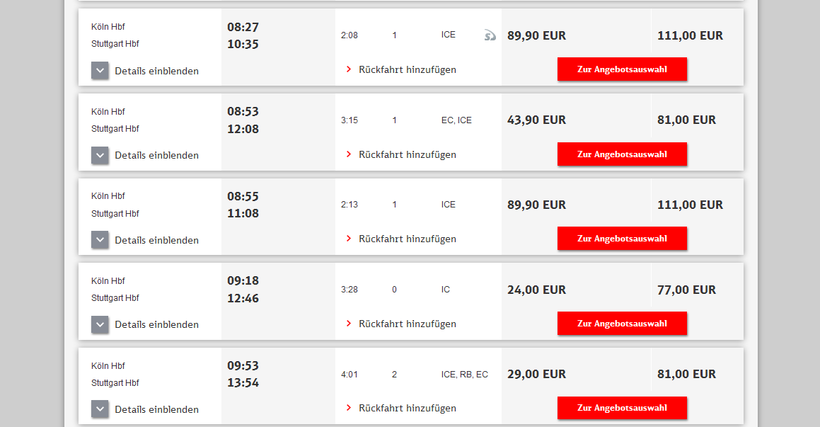Click the chevron icon for the 08:55 connection details
This screenshot has height=427, width=820.
(100, 240)
